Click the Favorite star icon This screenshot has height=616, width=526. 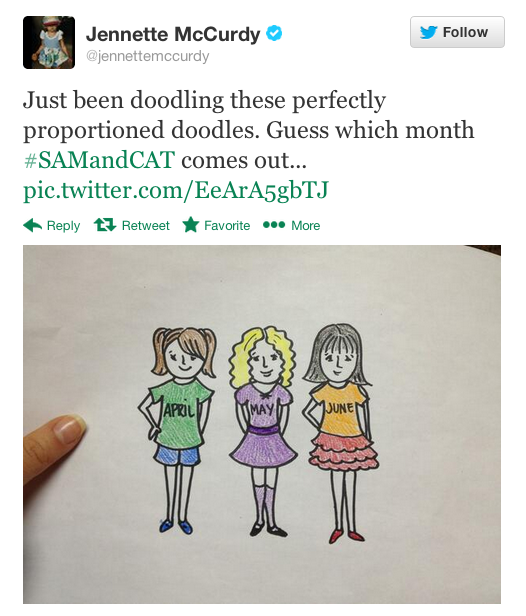coord(191,225)
